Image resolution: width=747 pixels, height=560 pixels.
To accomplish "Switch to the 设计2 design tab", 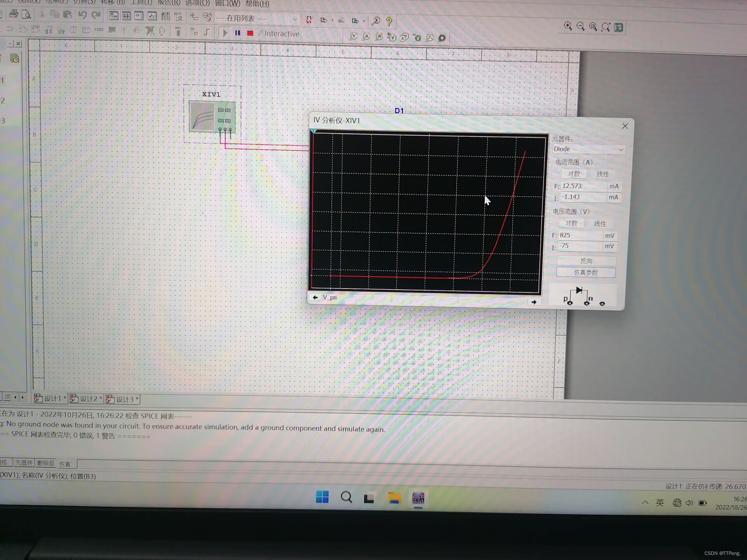I will coord(86,399).
